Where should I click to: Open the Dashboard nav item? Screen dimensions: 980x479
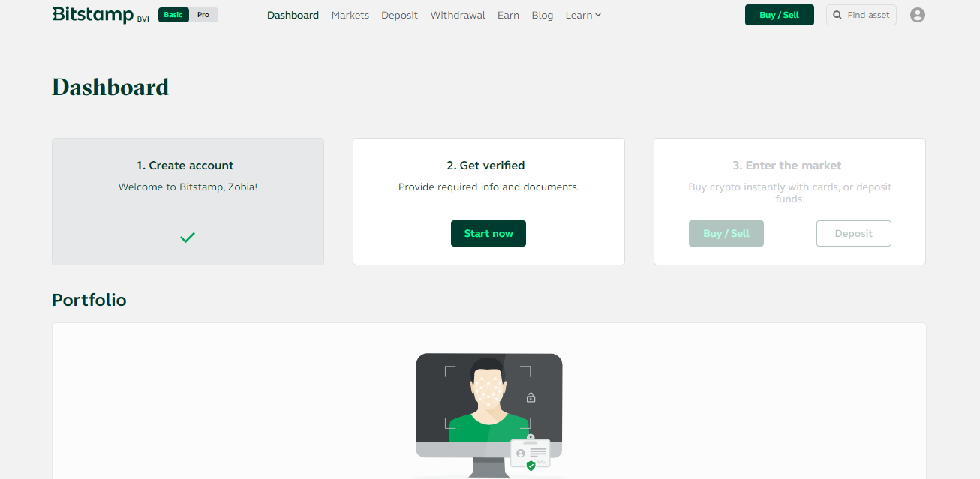coord(293,15)
